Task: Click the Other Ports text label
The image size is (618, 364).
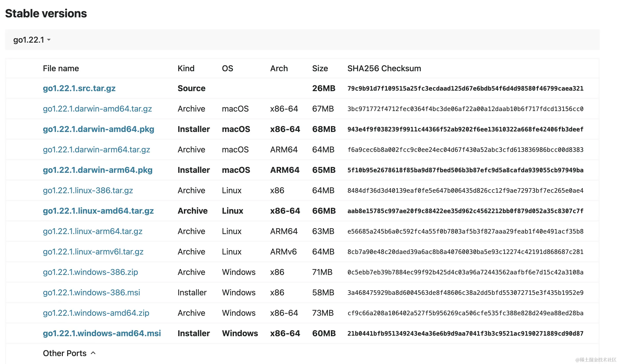Action: click(65, 353)
